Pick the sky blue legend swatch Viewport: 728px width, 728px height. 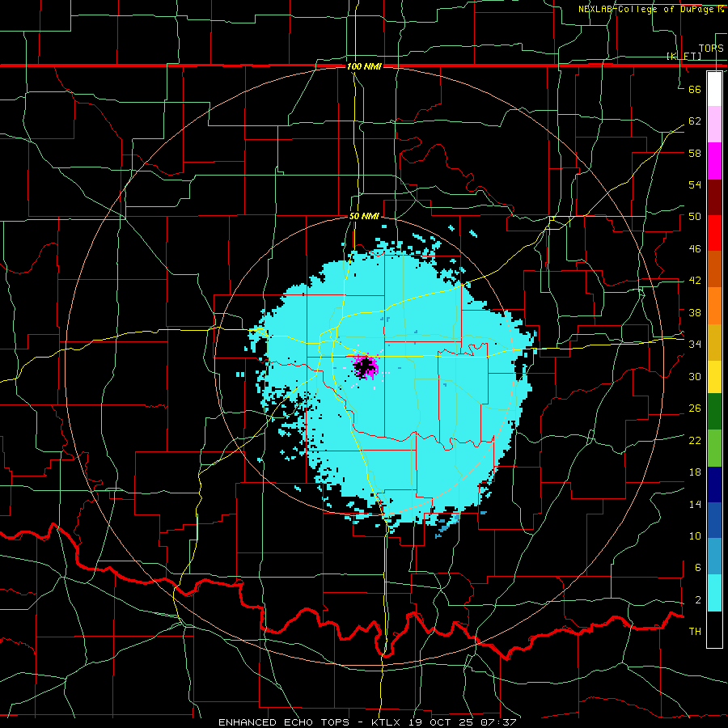(x=714, y=557)
